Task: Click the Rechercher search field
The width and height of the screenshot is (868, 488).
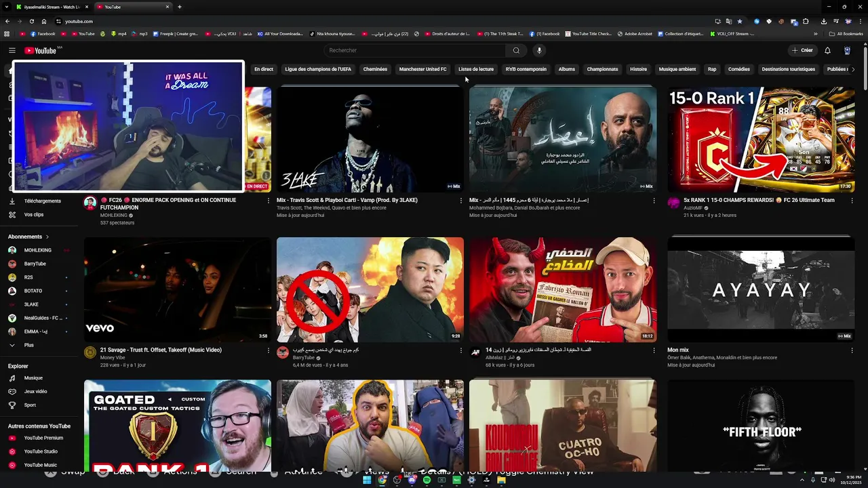Action: click(x=414, y=50)
